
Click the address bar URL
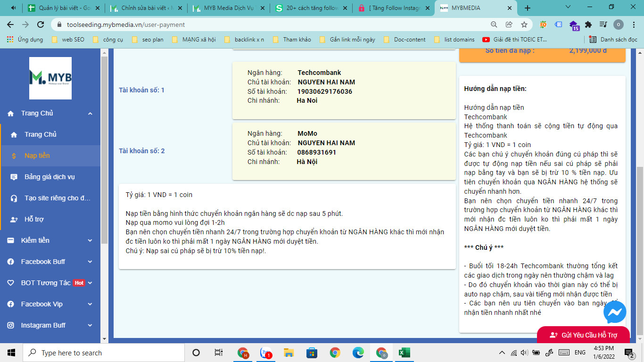point(126,25)
